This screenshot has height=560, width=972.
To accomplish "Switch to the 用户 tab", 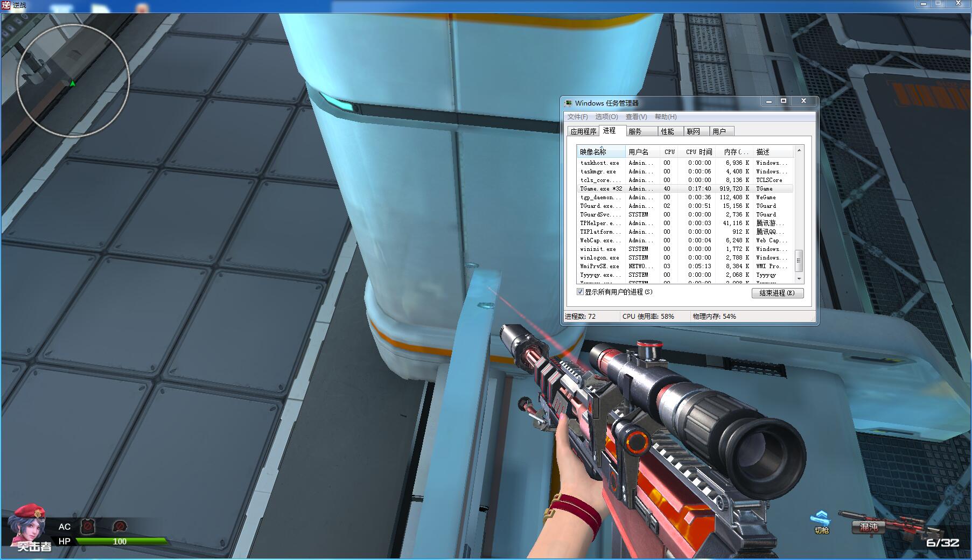I will coord(722,131).
